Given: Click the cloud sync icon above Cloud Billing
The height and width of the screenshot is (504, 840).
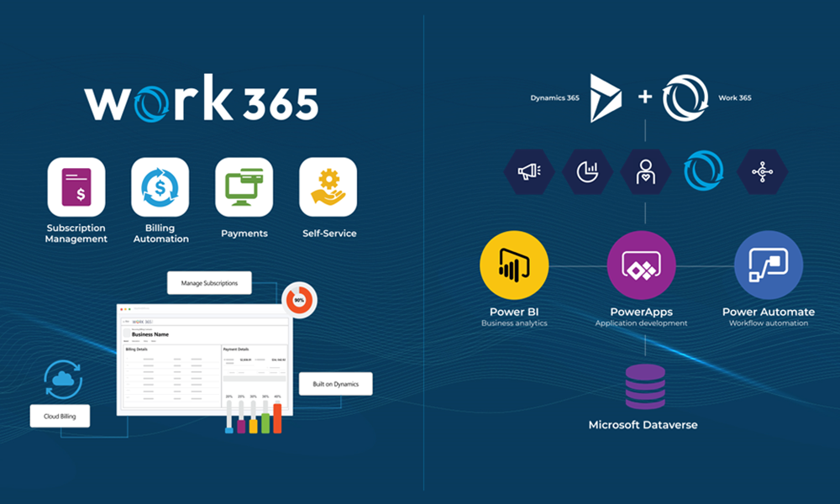Looking at the screenshot, I should [x=63, y=380].
